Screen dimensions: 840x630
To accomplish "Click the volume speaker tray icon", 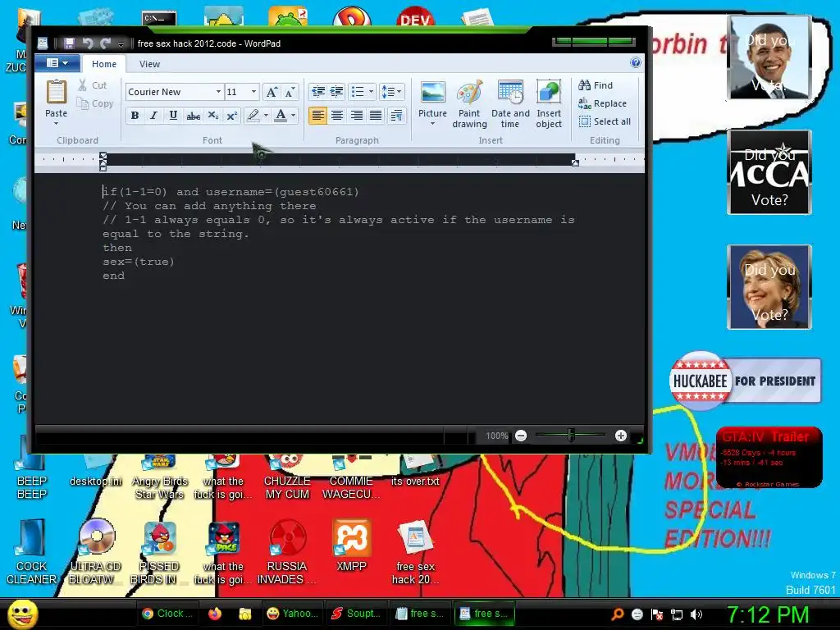I will [x=696, y=614].
